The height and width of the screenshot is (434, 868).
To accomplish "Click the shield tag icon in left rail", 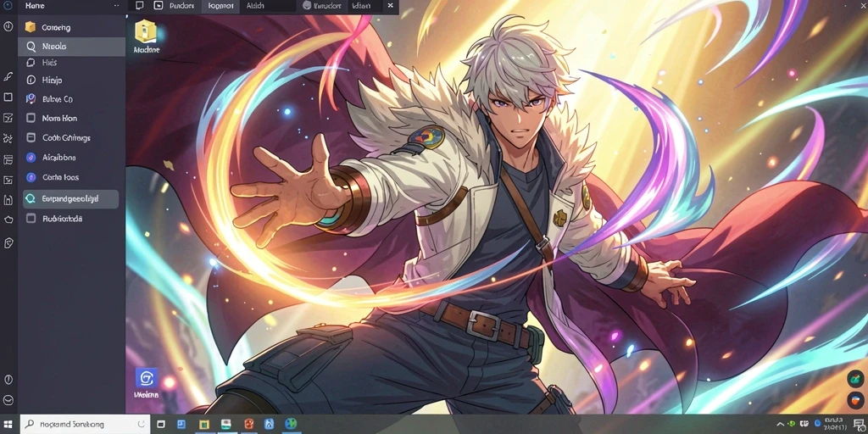I will [8, 242].
